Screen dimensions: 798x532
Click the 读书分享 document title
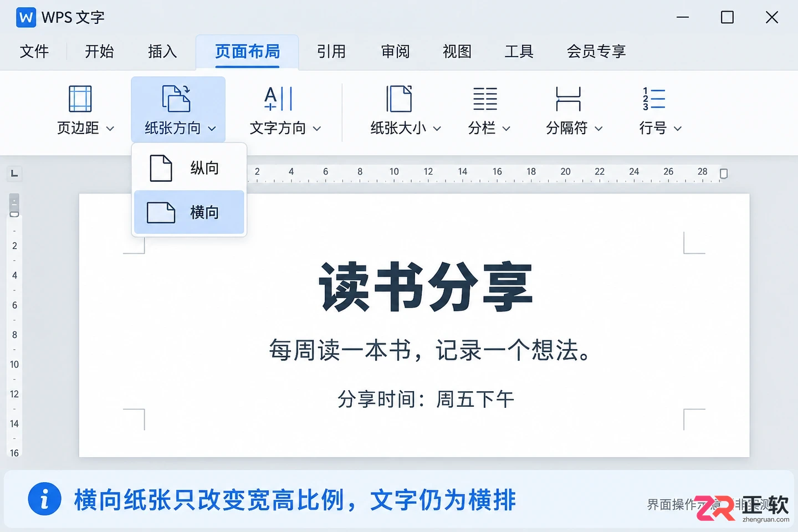(x=426, y=287)
